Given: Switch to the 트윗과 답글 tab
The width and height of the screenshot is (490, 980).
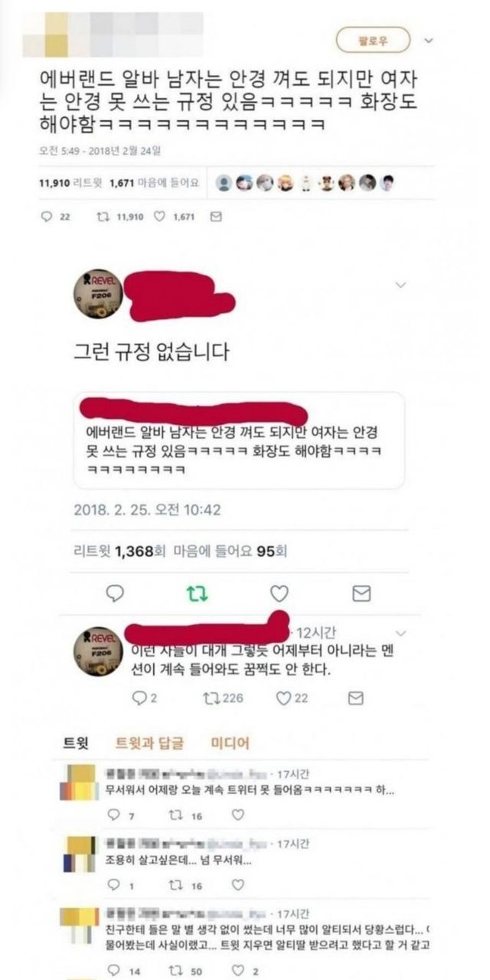Looking at the screenshot, I should (150, 743).
